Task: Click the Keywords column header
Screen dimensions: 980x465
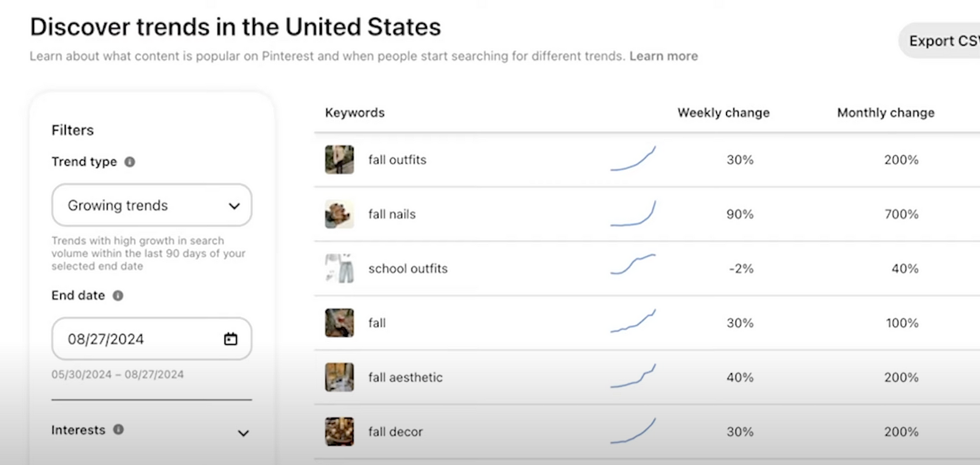Action: coord(355,113)
